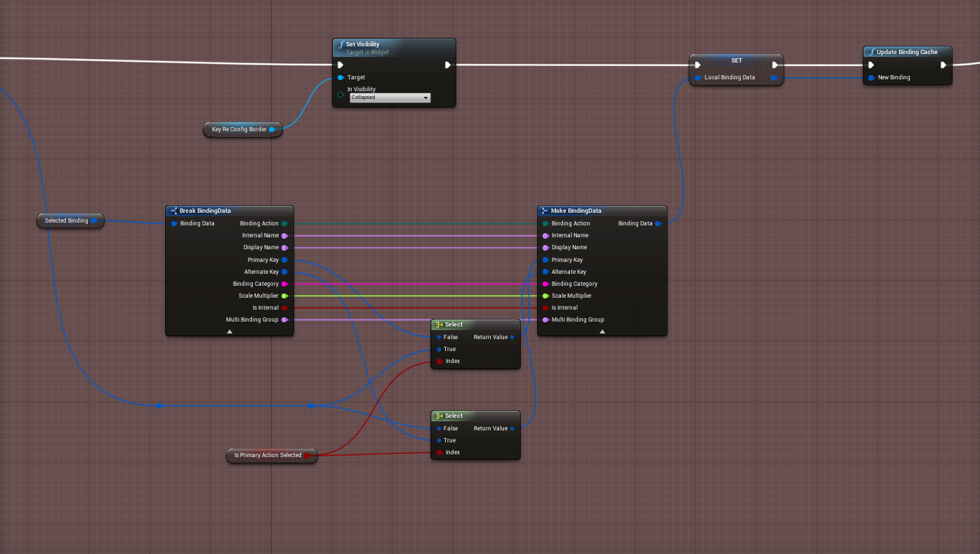Click Scale Multiplier input pin on Make BindingData
Viewport: 980px width, 554px height.
[545, 296]
